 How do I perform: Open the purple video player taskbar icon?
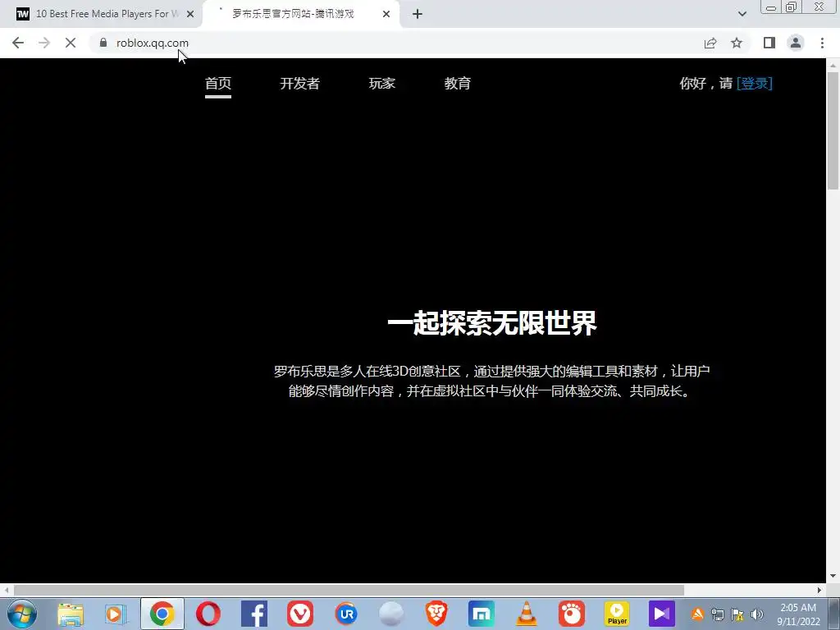pos(662,614)
